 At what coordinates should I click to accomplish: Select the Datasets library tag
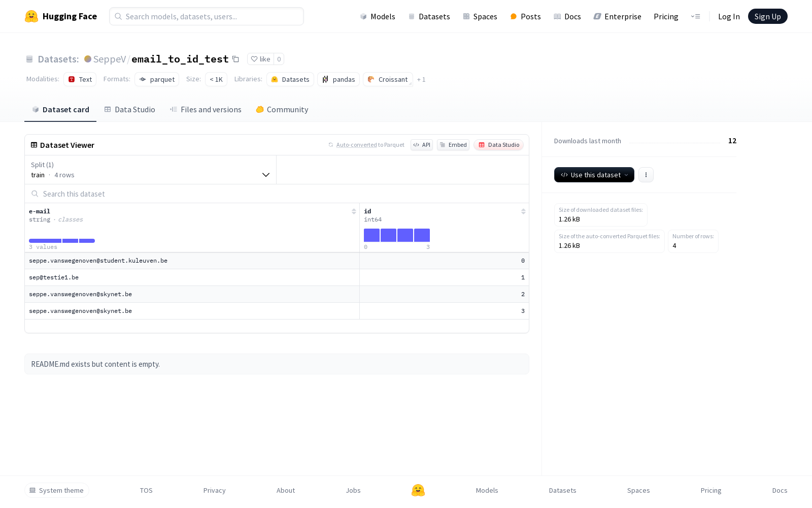click(x=290, y=79)
